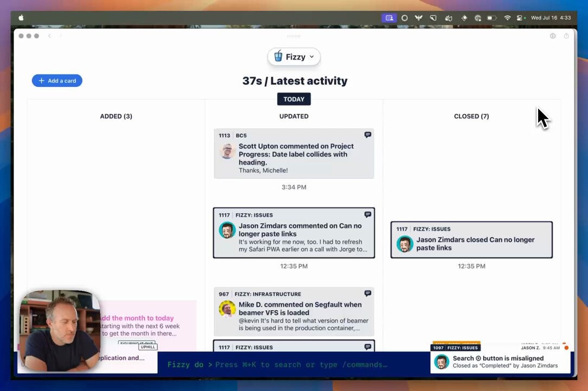Image resolution: width=588 pixels, height=391 pixels.
Task: Click Mike D.'s avatar
Action: coord(227,309)
